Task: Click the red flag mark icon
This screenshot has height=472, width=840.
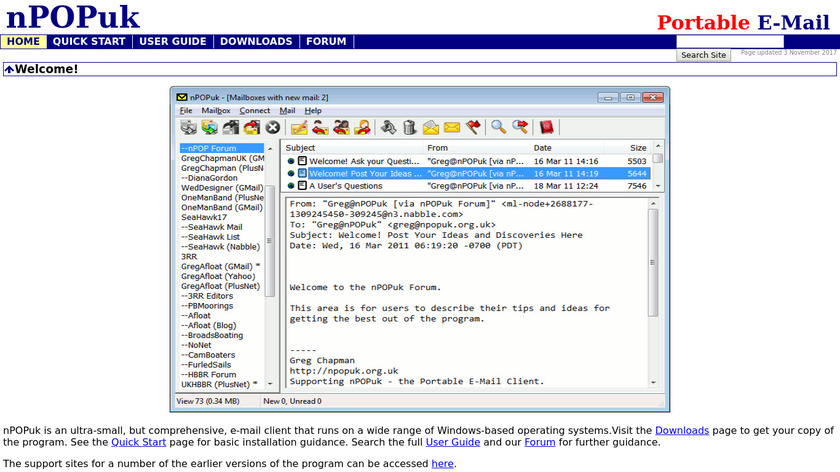Action: point(473,127)
